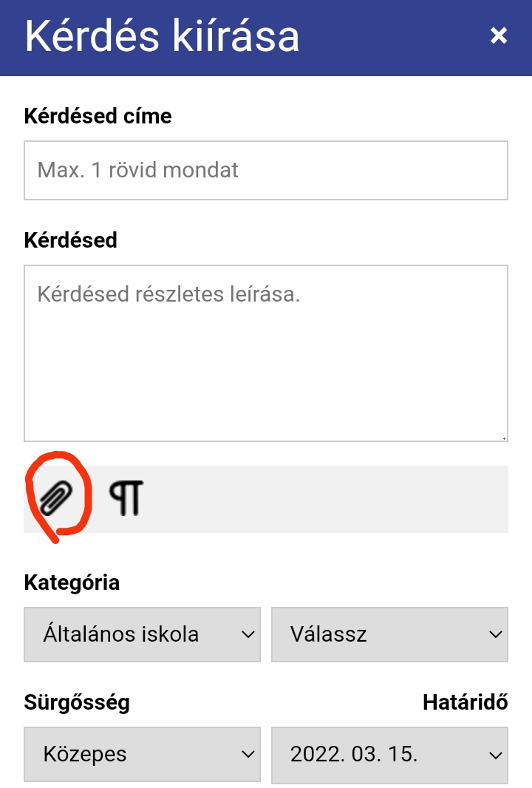The image size is (532, 788).
Task: Open the Válassz subcategory dropdown
Action: coord(389,634)
